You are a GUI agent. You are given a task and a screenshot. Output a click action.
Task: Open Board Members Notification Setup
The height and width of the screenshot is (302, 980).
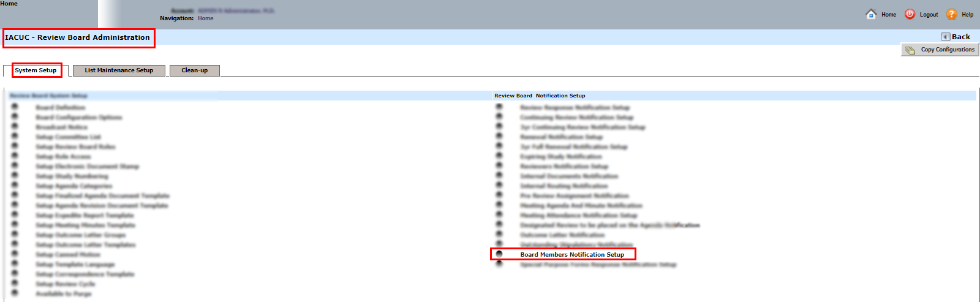[572, 255]
